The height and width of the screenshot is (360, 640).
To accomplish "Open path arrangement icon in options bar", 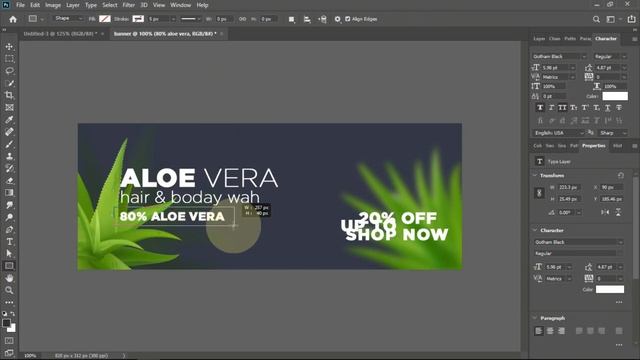I will pos(322,19).
